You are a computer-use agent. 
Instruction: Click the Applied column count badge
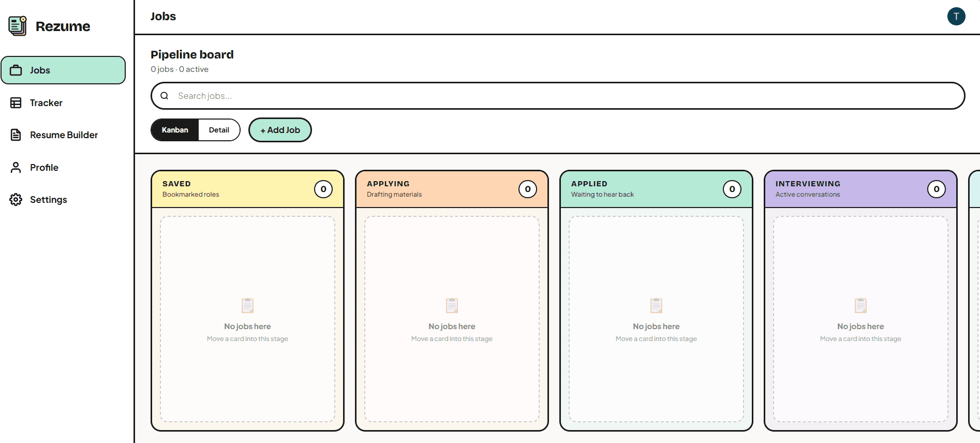[732, 189]
